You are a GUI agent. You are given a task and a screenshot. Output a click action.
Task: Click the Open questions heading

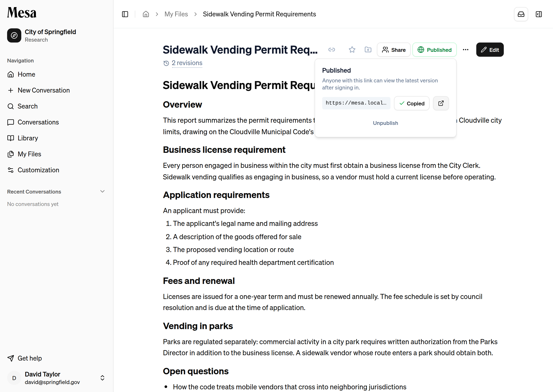[x=196, y=371]
